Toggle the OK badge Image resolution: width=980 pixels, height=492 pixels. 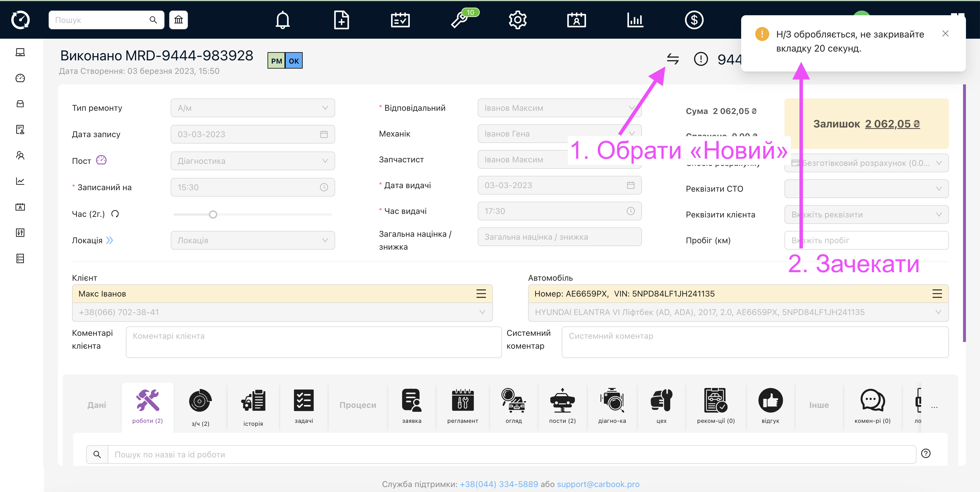coord(294,61)
